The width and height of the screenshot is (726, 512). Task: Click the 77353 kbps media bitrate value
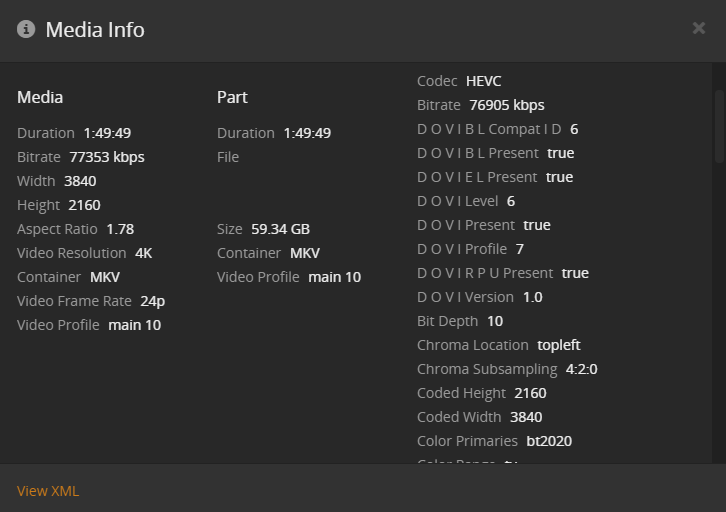point(107,157)
